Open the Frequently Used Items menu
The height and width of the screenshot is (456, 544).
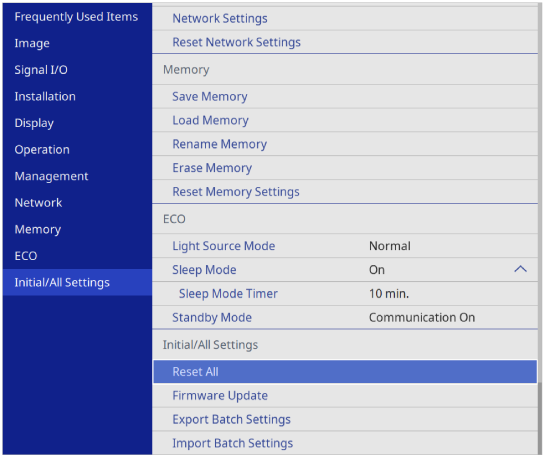point(77,17)
